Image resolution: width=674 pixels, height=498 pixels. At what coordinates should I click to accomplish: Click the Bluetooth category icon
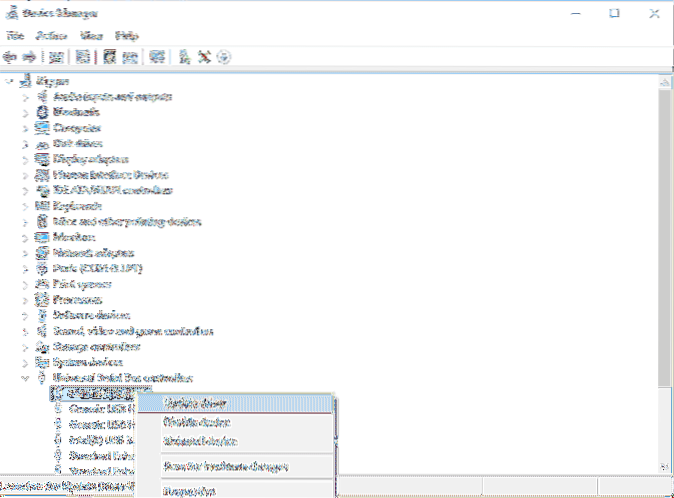point(41,113)
